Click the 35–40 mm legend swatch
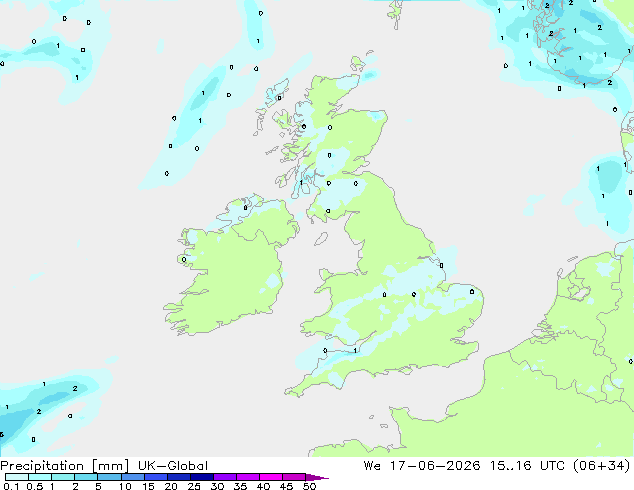Viewport: 634px width, 490px height. (x=248, y=477)
